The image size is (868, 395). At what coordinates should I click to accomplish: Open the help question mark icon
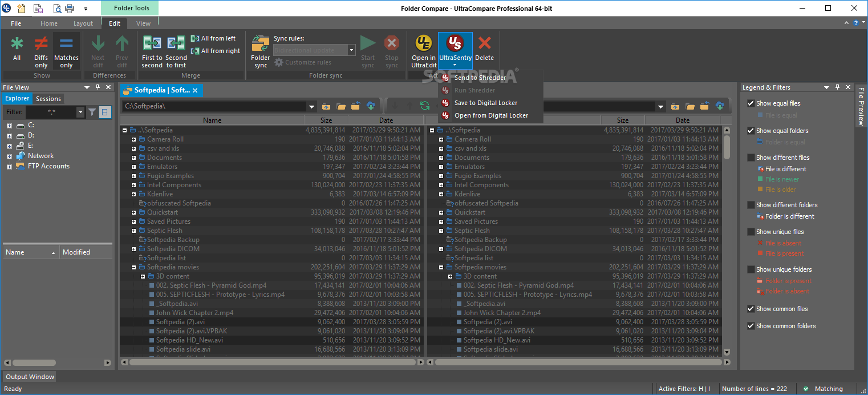tap(856, 23)
